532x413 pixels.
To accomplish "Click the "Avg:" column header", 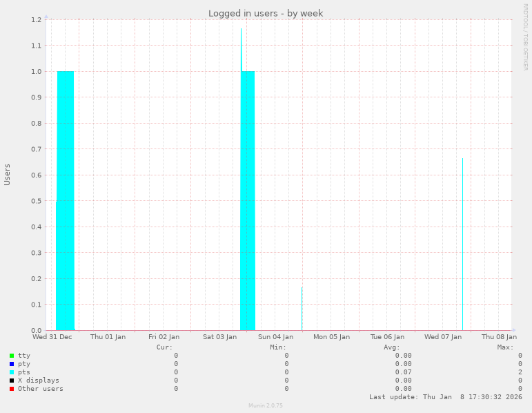I will click(x=391, y=347).
